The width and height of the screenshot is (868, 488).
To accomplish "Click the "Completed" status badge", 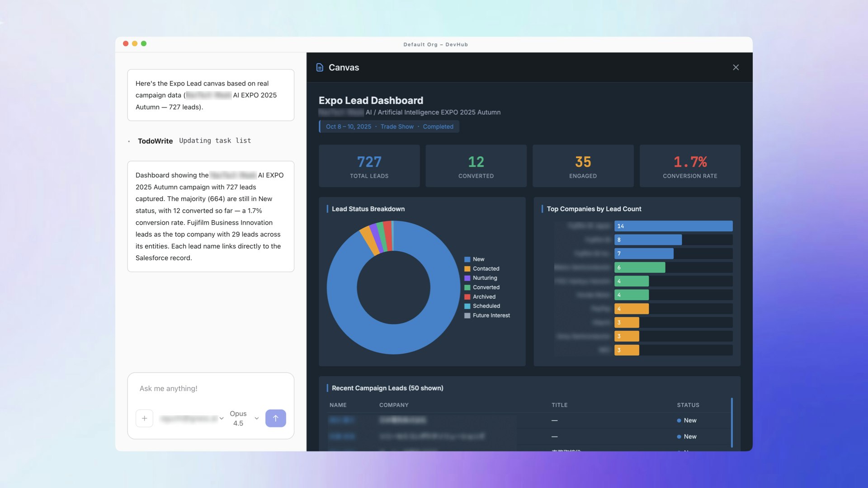I will (438, 127).
